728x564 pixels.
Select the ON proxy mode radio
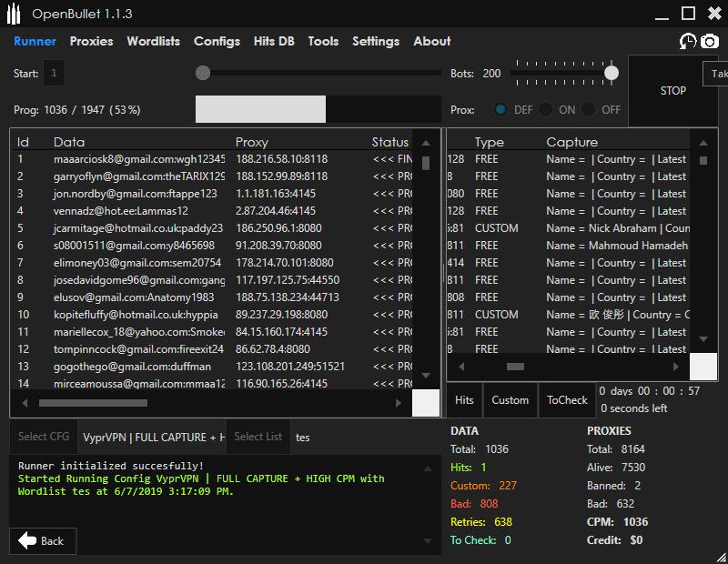(x=545, y=109)
